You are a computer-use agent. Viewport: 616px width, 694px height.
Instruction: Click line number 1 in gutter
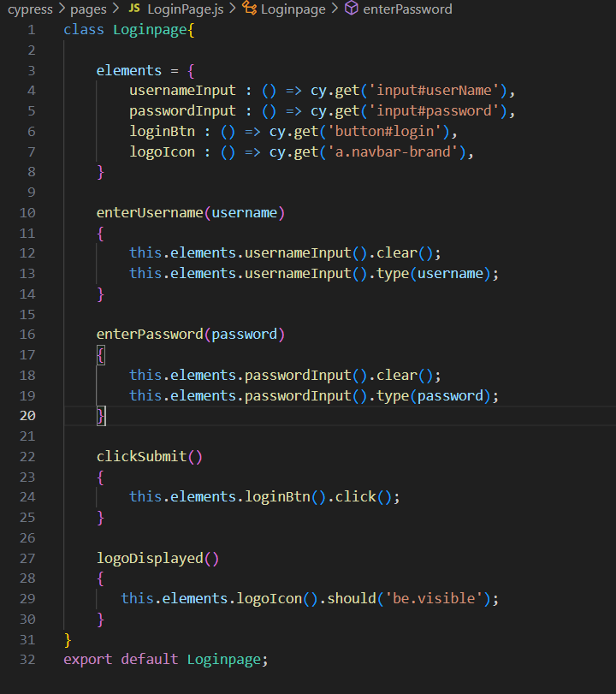[32, 30]
